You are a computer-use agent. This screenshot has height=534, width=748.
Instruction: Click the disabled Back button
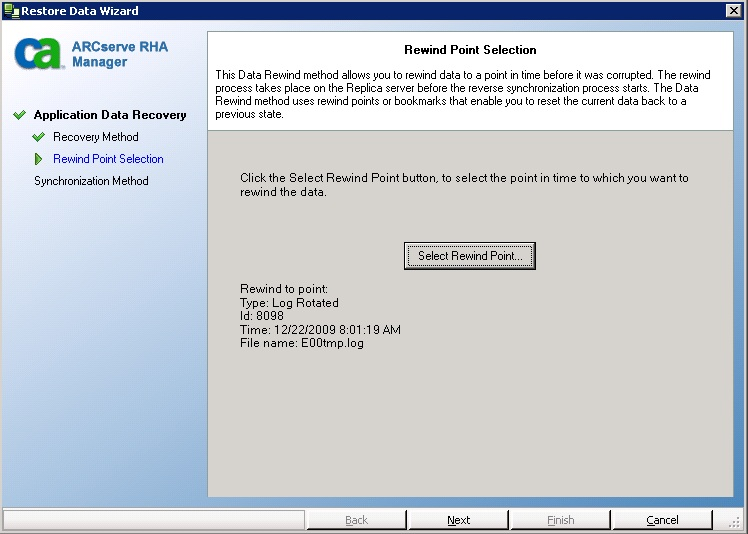[x=356, y=520]
